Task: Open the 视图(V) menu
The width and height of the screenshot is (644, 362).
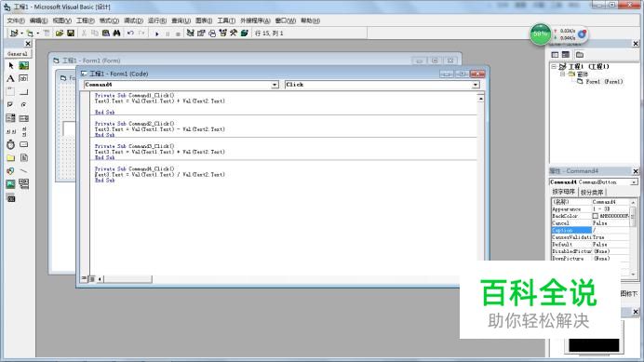Action: click(61, 20)
